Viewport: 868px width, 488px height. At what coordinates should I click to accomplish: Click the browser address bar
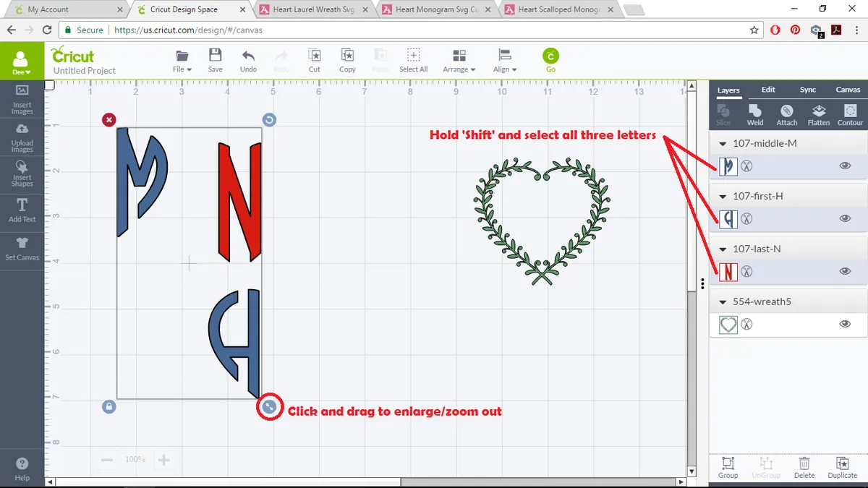(x=412, y=30)
